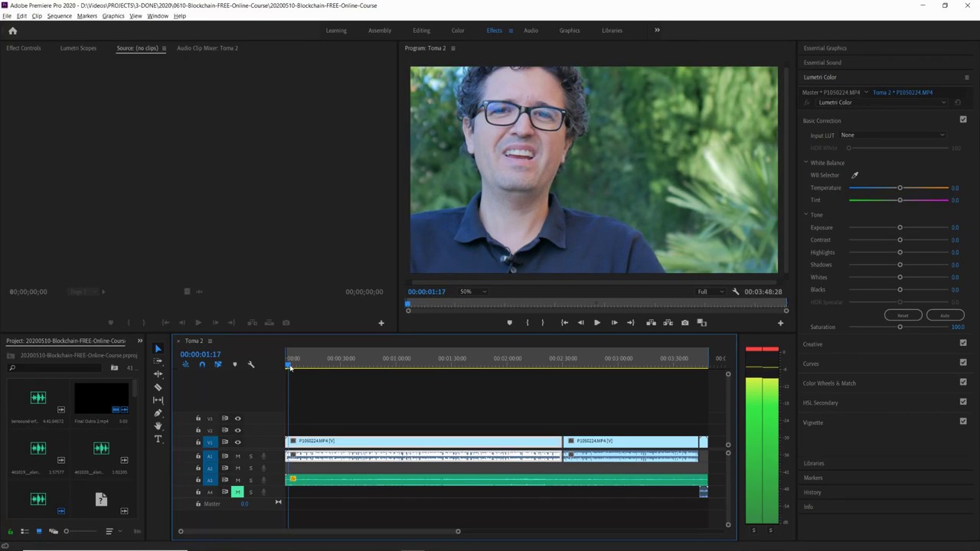The height and width of the screenshot is (551, 980).
Task: Toggle Linked Selection in timeline
Action: [217, 364]
